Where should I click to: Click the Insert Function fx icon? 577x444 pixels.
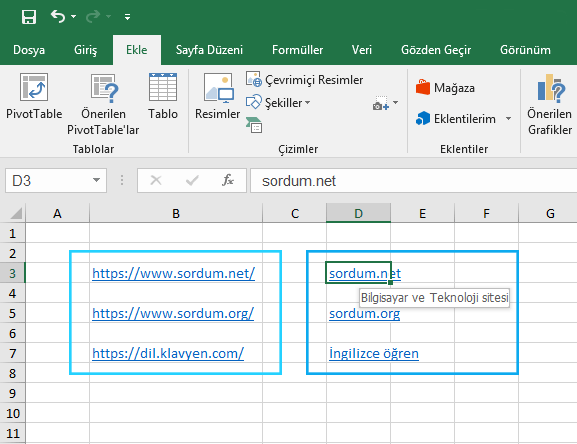click(228, 180)
